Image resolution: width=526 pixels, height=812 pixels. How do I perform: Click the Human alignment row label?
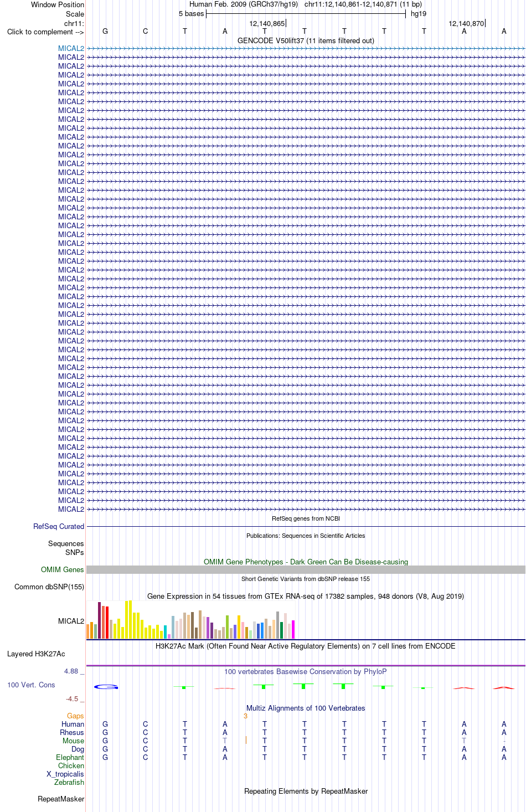pyautogui.click(x=73, y=724)
